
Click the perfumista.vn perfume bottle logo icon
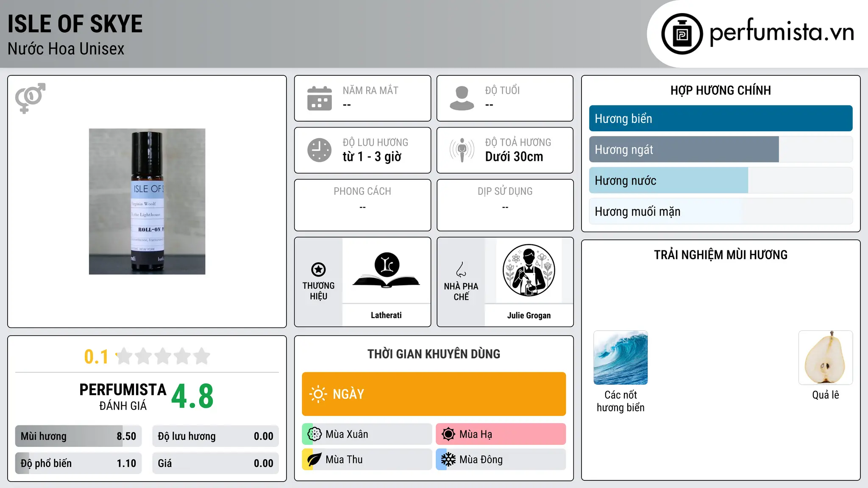click(x=682, y=34)
